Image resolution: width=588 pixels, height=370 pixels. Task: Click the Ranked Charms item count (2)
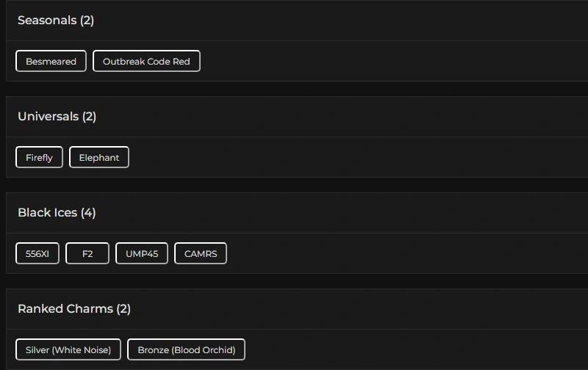click(123, 309)
